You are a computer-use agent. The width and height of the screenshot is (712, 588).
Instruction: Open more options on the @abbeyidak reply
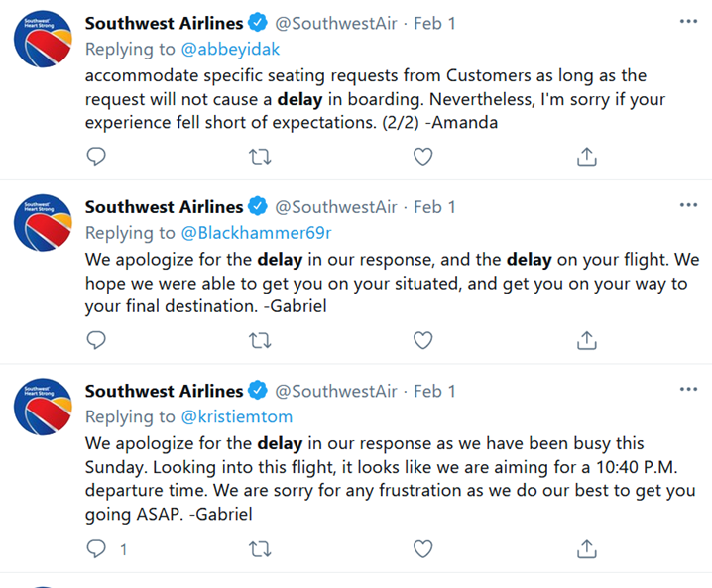[688, 22]
